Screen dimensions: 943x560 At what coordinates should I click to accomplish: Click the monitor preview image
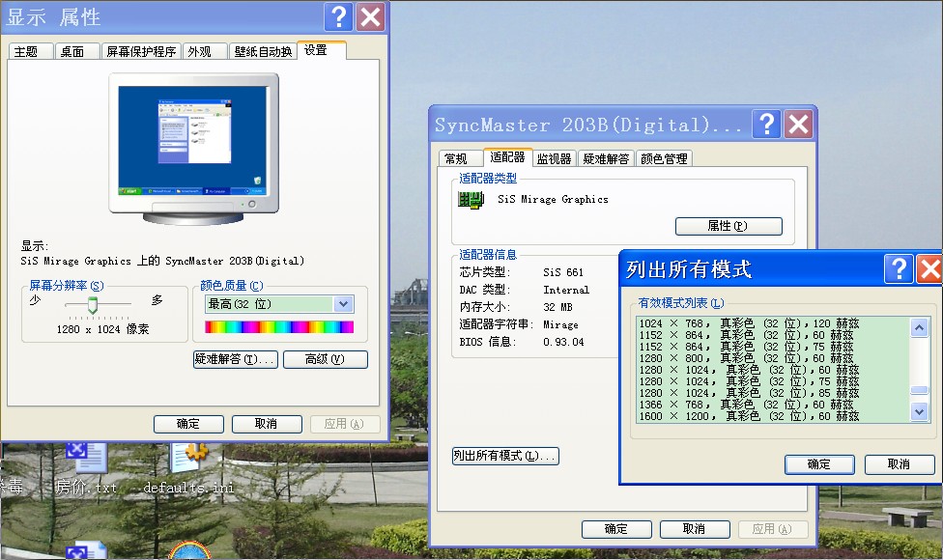pyautogui.click(x=193, y=149)
